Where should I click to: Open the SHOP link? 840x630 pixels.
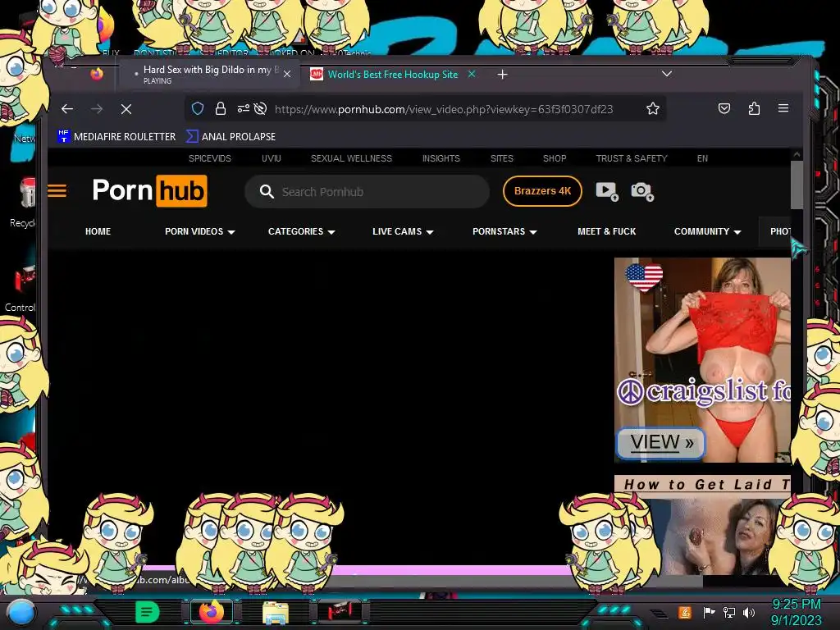pos(555,158)
